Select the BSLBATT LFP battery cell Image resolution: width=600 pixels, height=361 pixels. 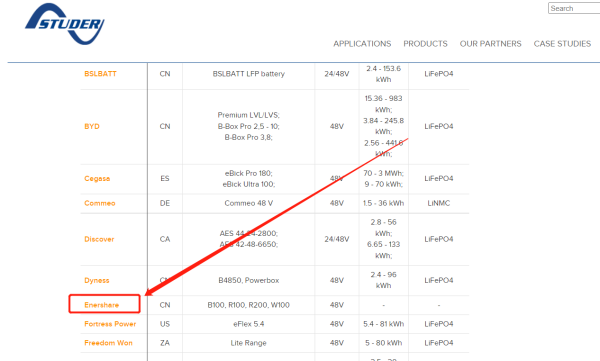[248, 74]
